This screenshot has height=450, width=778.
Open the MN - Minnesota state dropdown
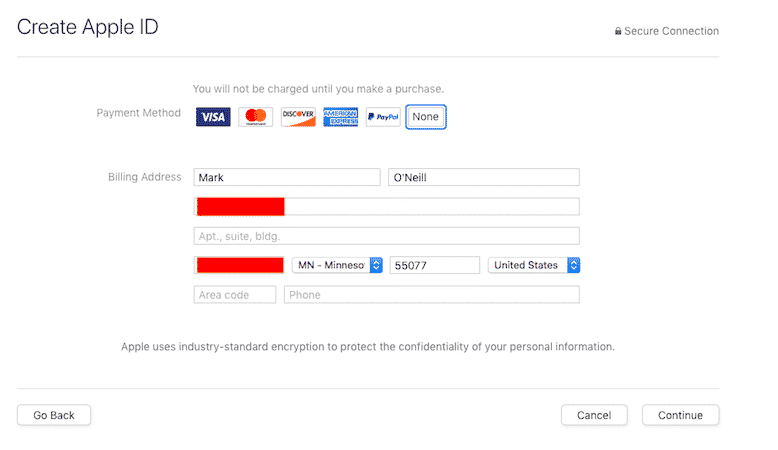point(337,265)
